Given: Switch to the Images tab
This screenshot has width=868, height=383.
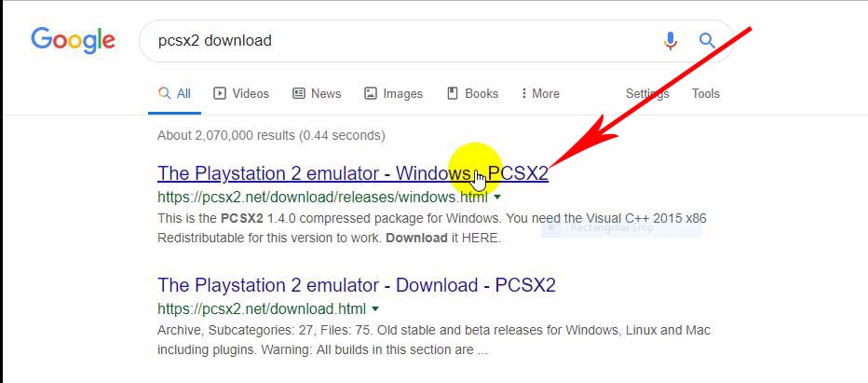Looking at the screenshot, I should [x=394, y=94].
